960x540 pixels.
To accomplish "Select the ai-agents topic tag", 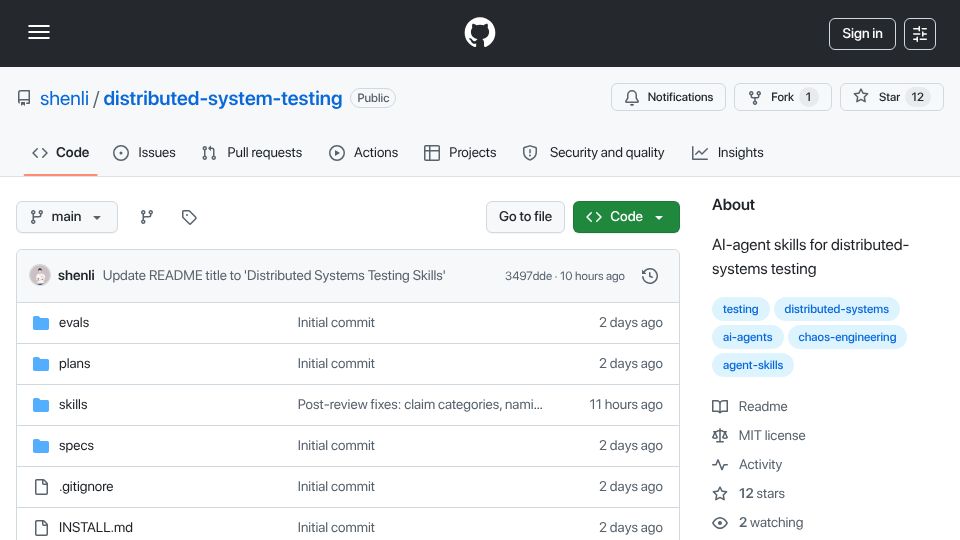I will 748,337.
